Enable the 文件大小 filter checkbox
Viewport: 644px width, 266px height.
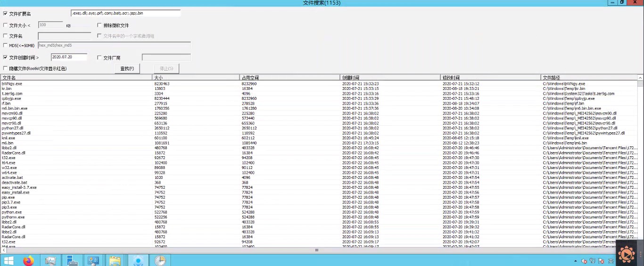point(5,25)
